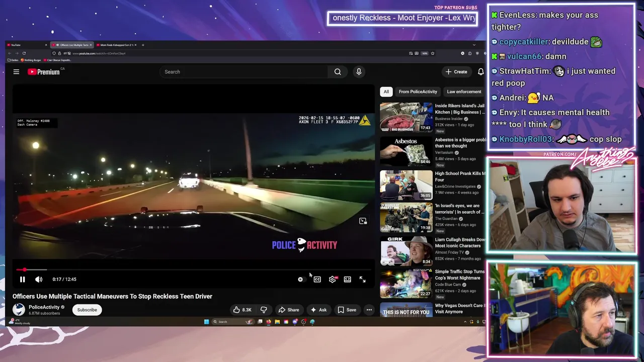
Task: Click the video title text below player
Action: [112, 296]
